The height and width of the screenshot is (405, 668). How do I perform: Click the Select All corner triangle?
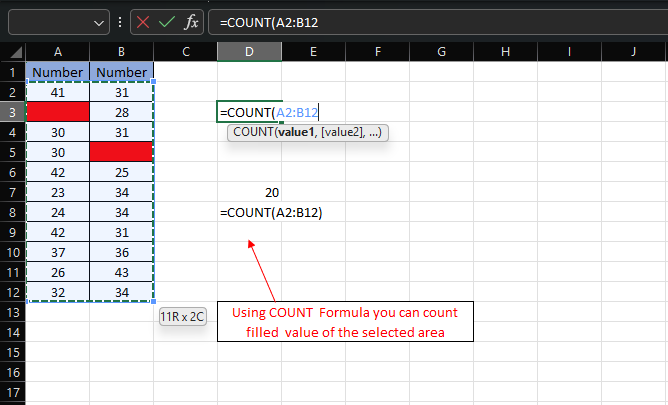point(13,52)
